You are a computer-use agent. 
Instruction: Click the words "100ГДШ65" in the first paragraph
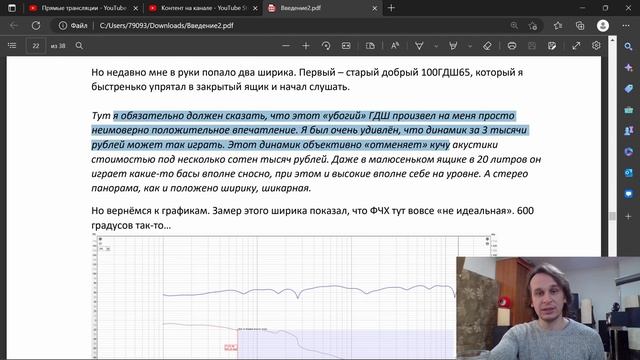click(x=446, y=72)
